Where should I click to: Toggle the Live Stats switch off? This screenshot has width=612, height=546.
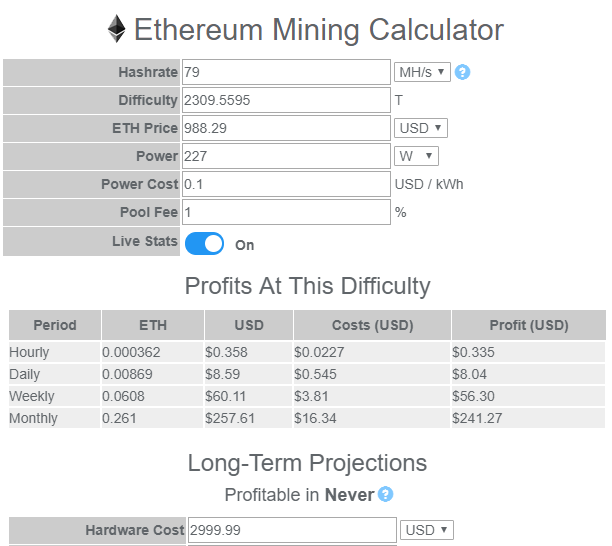(x=204, y=244)
